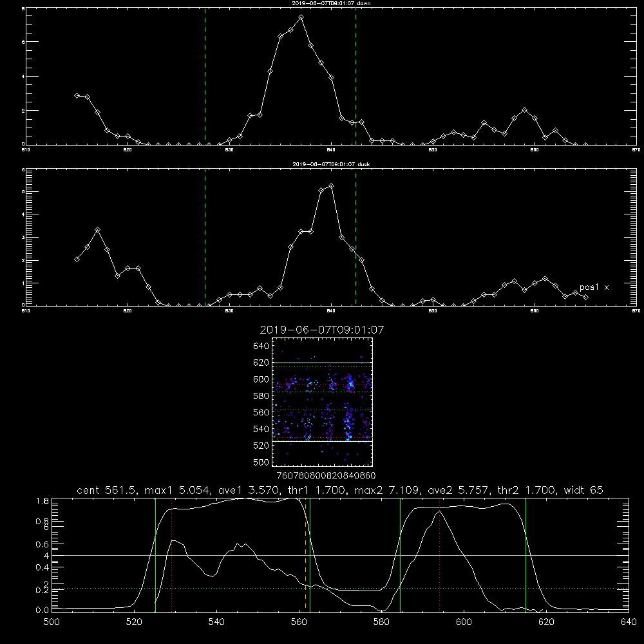
Task: Click the x-axis label 540 in bottom plot
Action: coord(216,622)
